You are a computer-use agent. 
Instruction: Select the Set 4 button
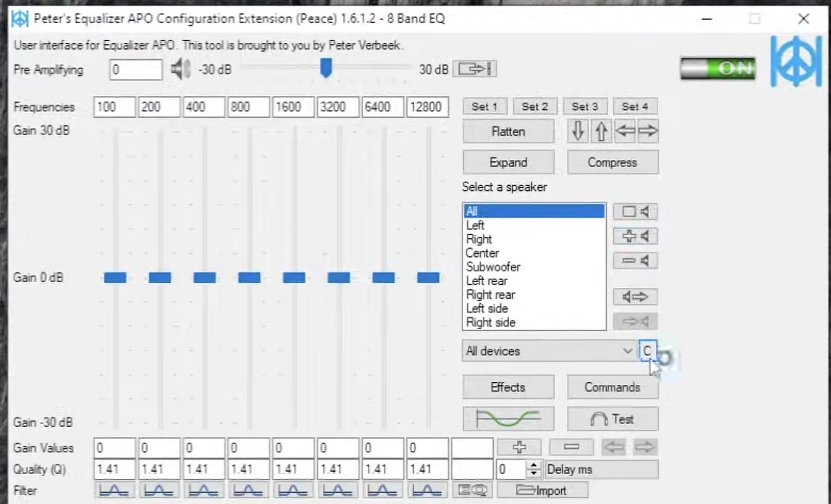tap(635, 107)
